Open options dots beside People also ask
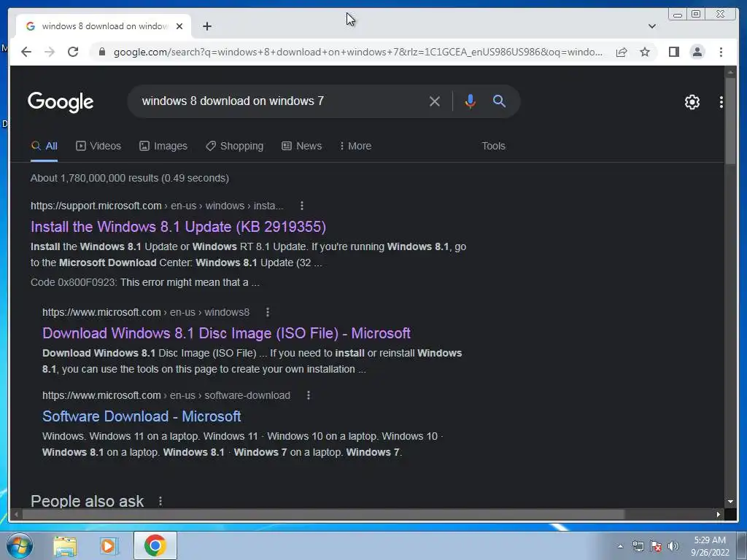This screenshot has width=747, height=560. click(x=160, y=501)
